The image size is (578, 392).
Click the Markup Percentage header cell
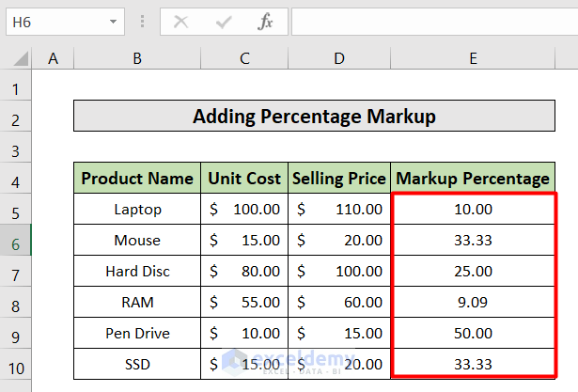point(473,178)
